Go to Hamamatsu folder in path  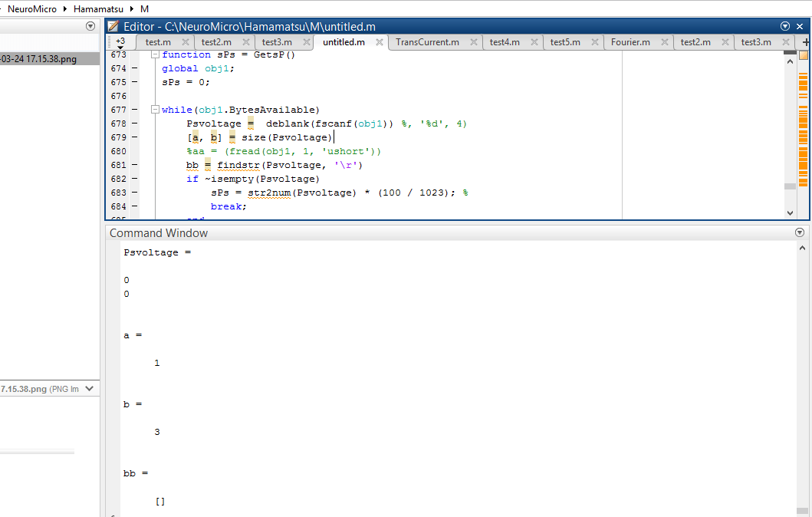point(98,8)
